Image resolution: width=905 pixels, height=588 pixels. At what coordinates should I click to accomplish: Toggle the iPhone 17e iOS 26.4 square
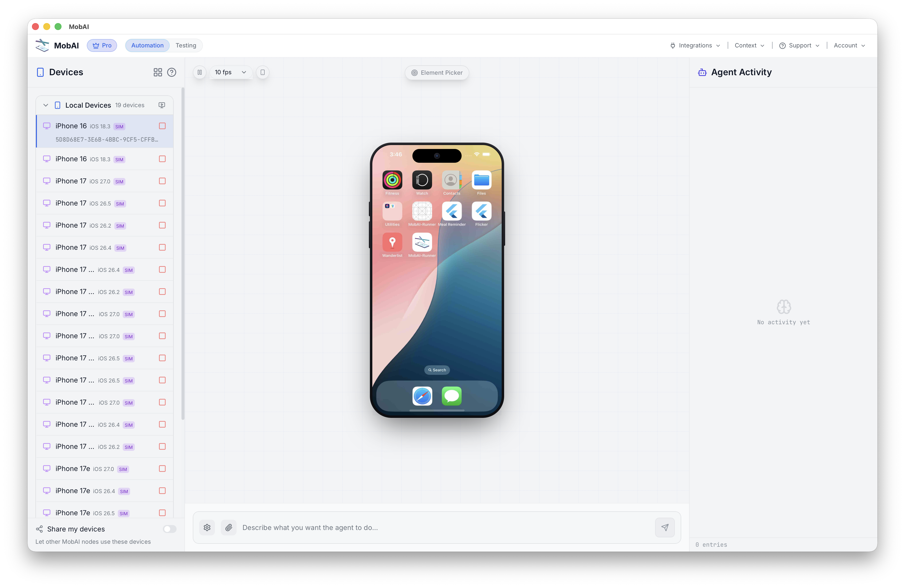[x=162, y=491]
